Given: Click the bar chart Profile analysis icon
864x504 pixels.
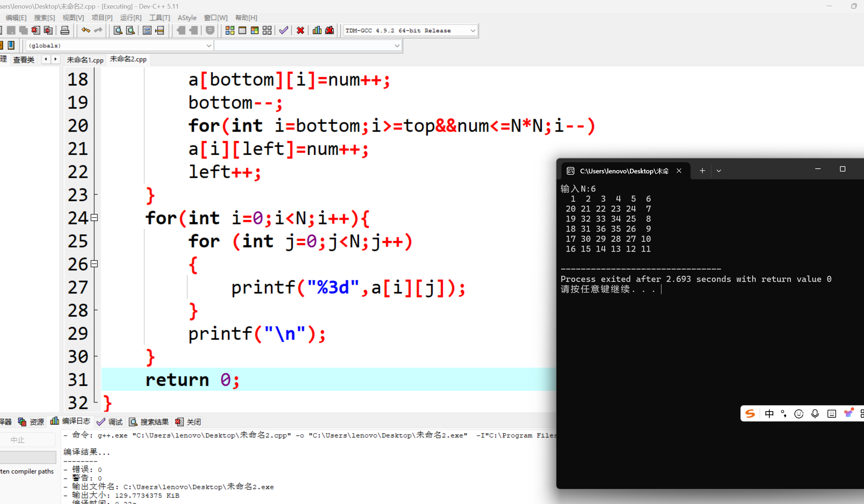Looking at the screenshot, I should [317, 30].
